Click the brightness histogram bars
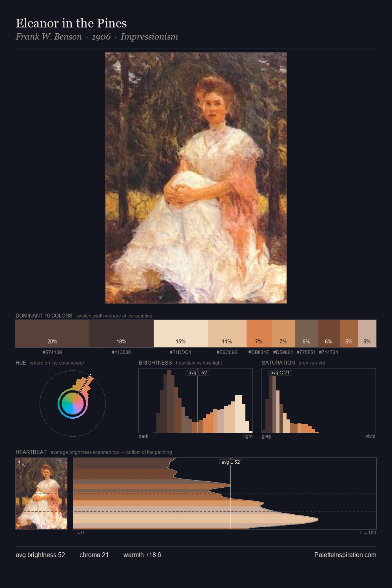Screen dimensions: 392x588 (196, 401)
